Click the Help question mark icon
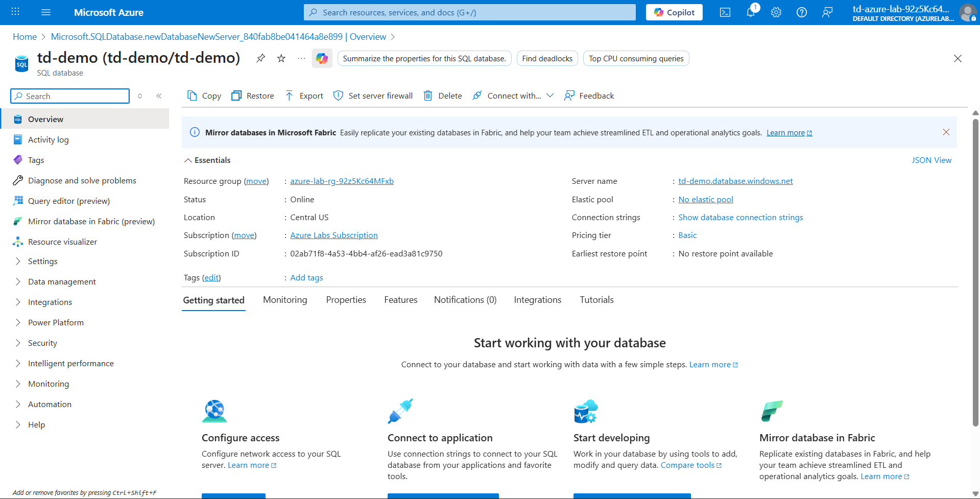980x499 pixels. 801,12
